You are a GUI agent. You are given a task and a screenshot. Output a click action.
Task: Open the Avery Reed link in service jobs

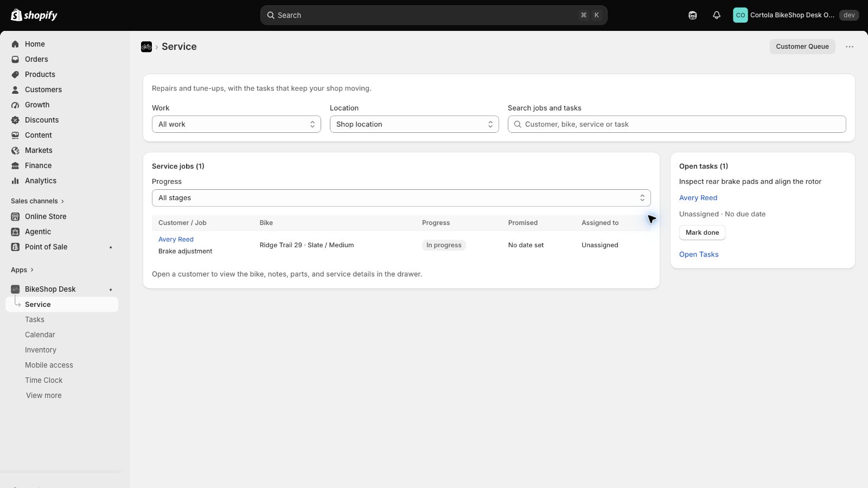tap(176, 239)
